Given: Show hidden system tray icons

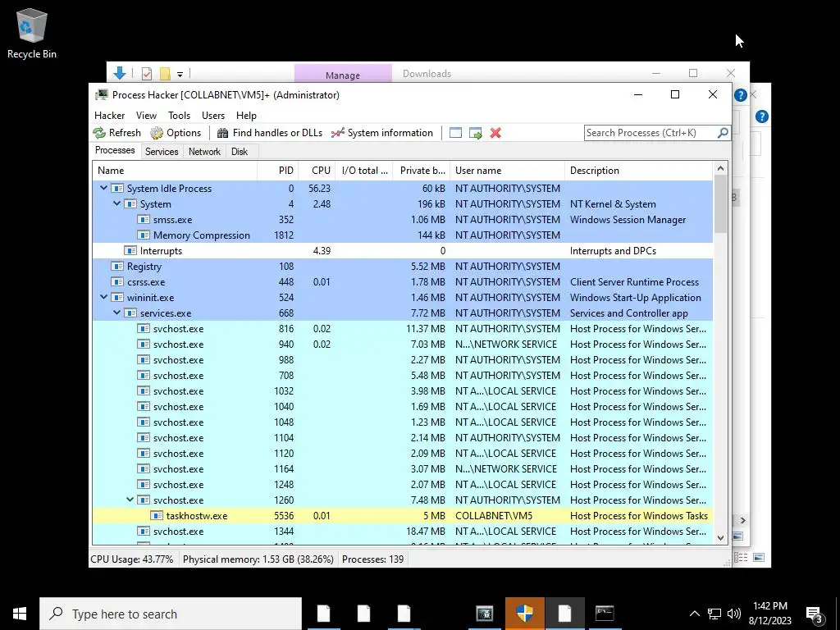Looking at the screenshot, I should point(694,614).
